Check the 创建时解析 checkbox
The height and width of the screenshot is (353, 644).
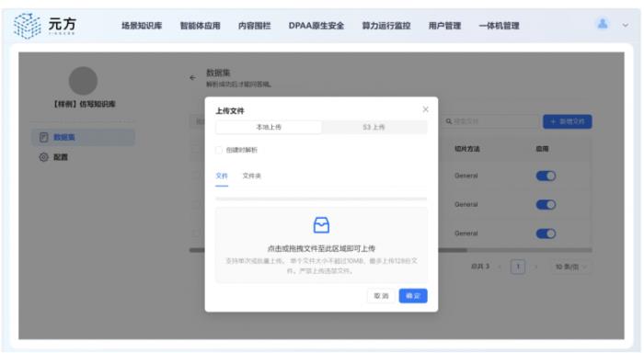[x=219, y=150]
